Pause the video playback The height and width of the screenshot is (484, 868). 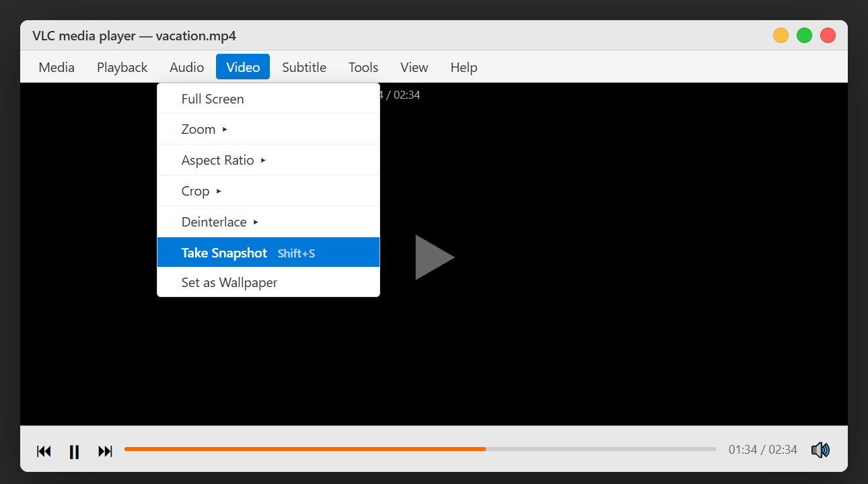75,451
